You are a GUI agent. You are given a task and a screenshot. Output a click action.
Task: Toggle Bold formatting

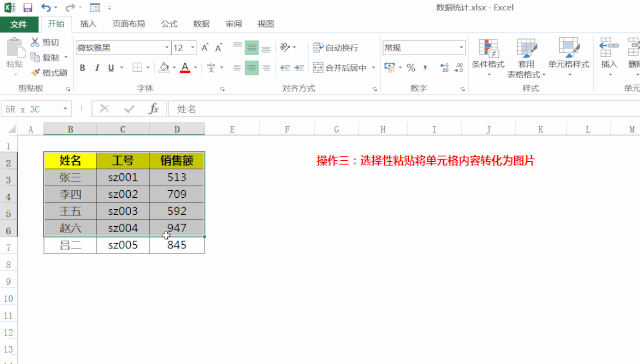point(82,68)
